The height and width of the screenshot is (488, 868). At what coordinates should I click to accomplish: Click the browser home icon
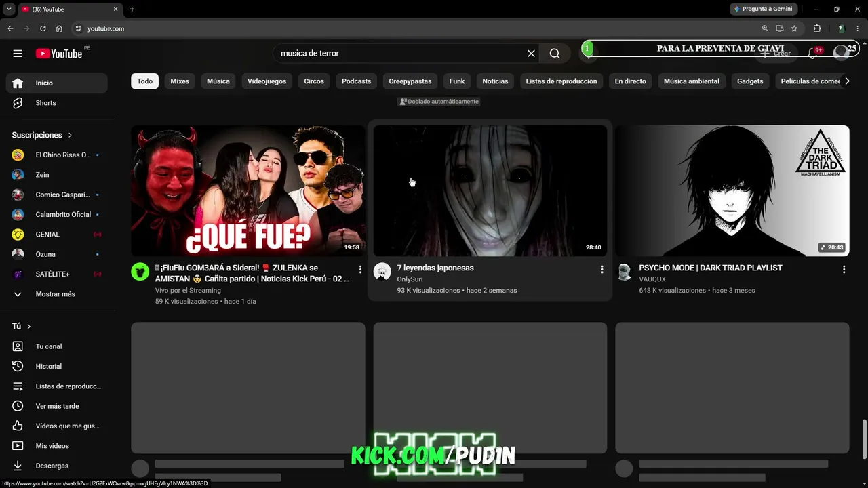pyautogui.click(x=59, y=28)
